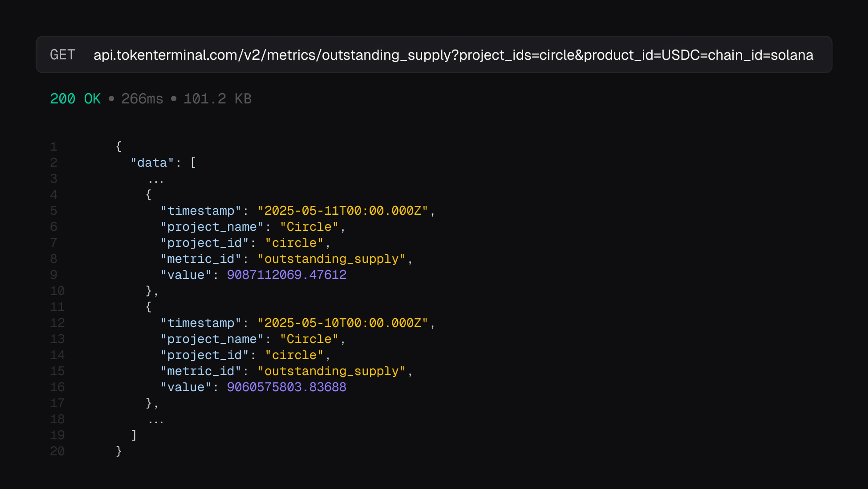Click the API URL input field
The width and height of the screenshot is (868, 489).
pos(453,55)
